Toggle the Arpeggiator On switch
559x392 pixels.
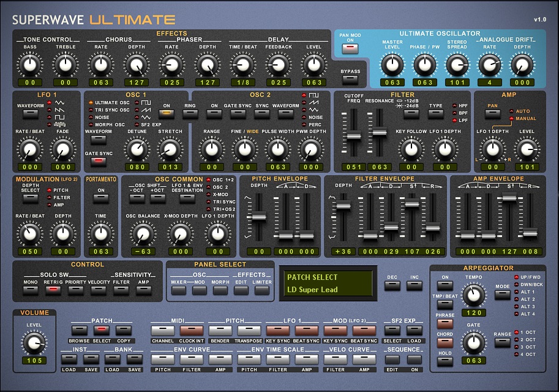445,285
